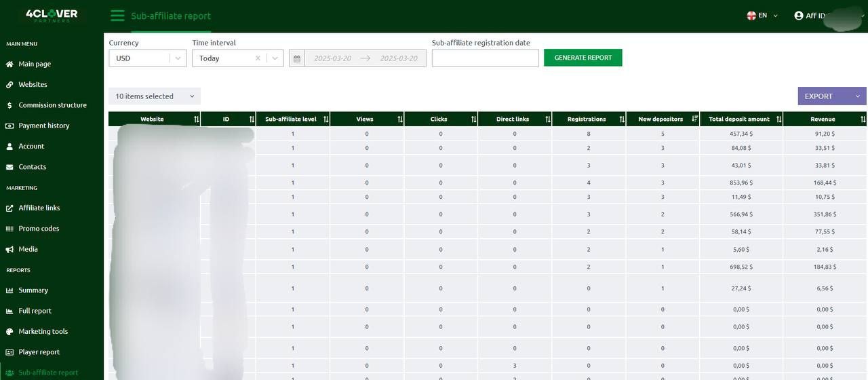Clear the Today time interval selection
The width and height of the screenshot is (868, 380).
(258, 58)
